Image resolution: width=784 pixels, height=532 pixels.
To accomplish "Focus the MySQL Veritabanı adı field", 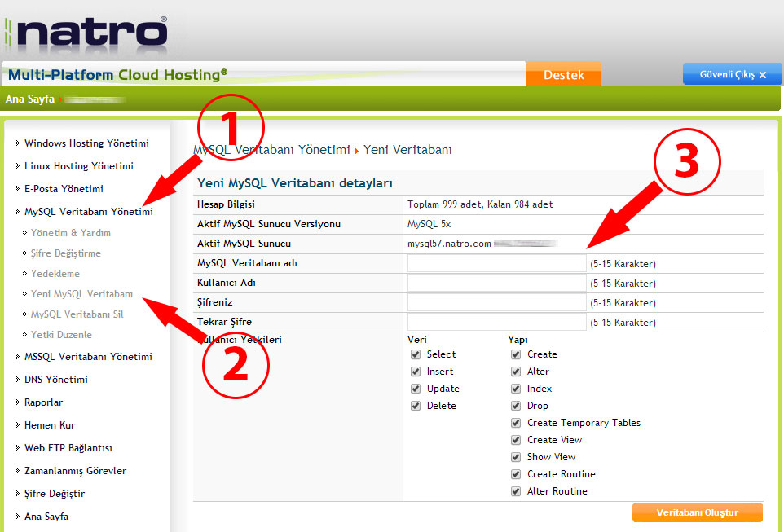I will click(x=496, y=263).
